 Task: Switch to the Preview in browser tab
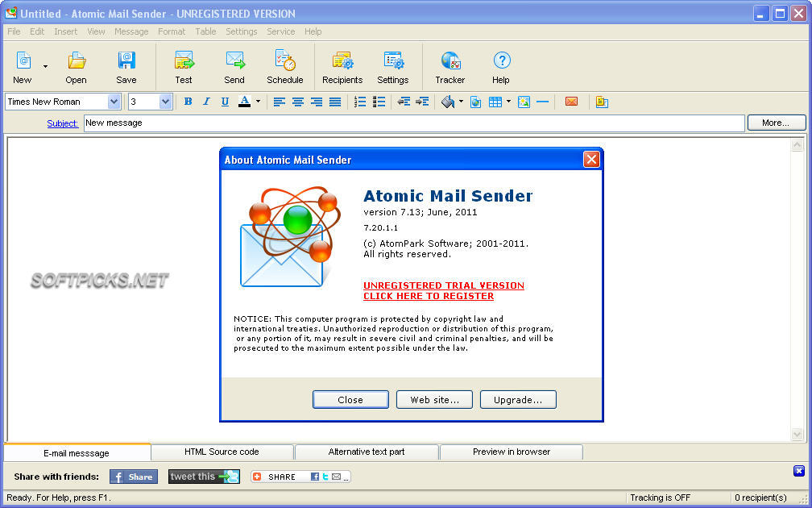point(512,452)
